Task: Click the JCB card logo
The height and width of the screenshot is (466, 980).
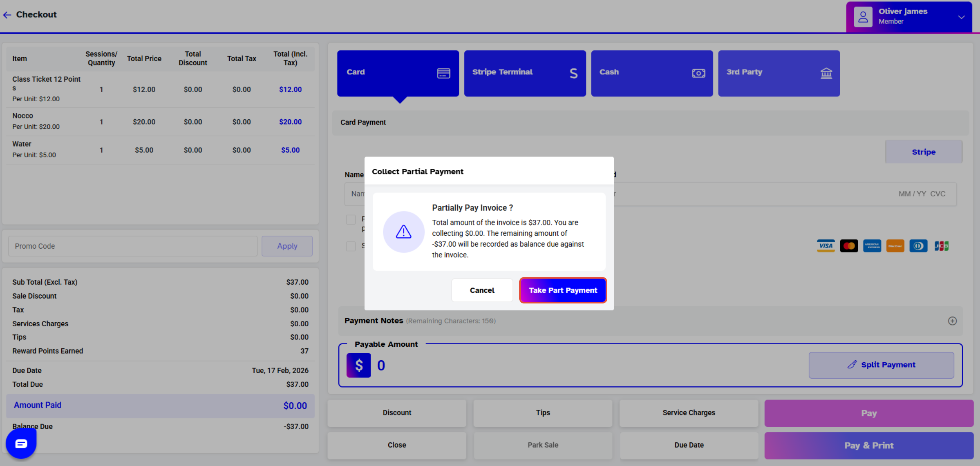Action: pyautogui.click(x=941, y=246)
